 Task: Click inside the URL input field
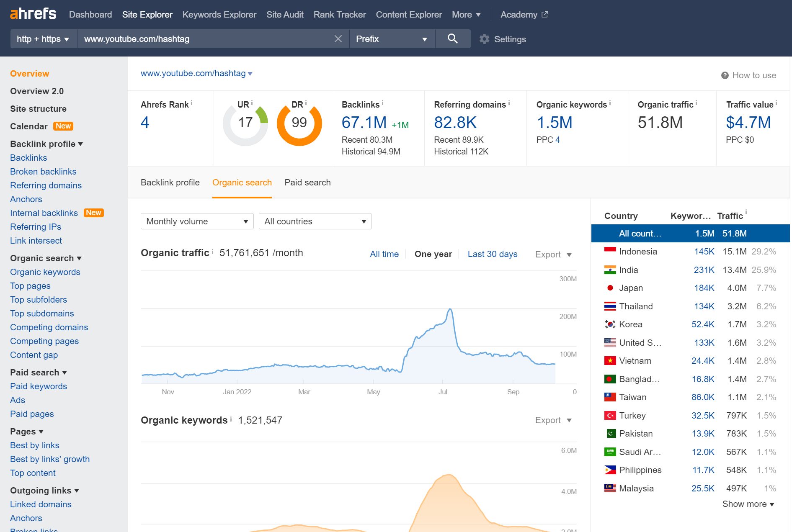(205, 39)
